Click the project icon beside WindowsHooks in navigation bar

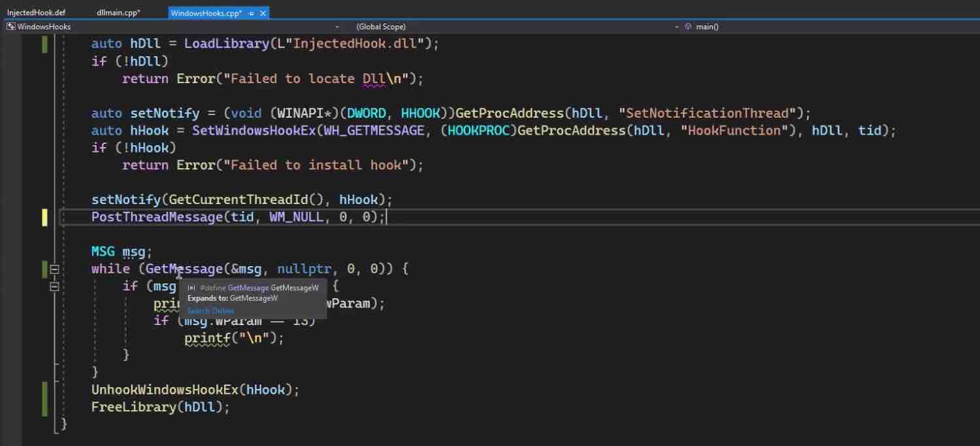pos(10,26)
